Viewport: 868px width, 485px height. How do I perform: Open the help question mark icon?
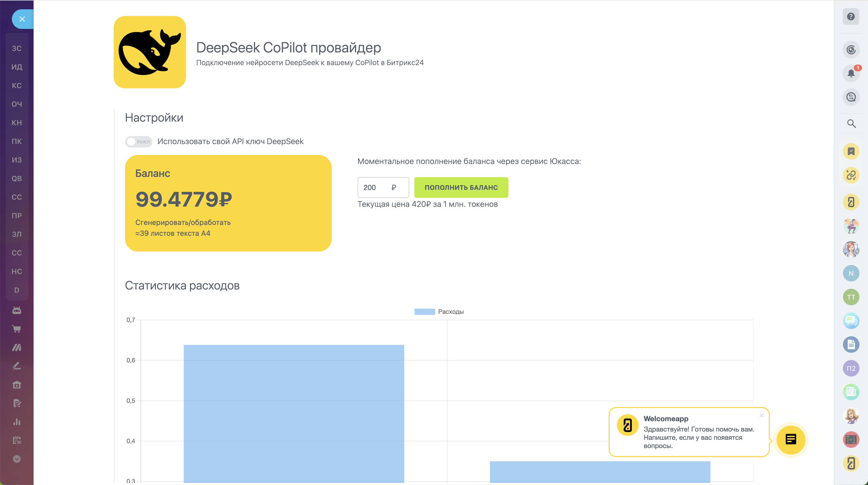point(851,17)
